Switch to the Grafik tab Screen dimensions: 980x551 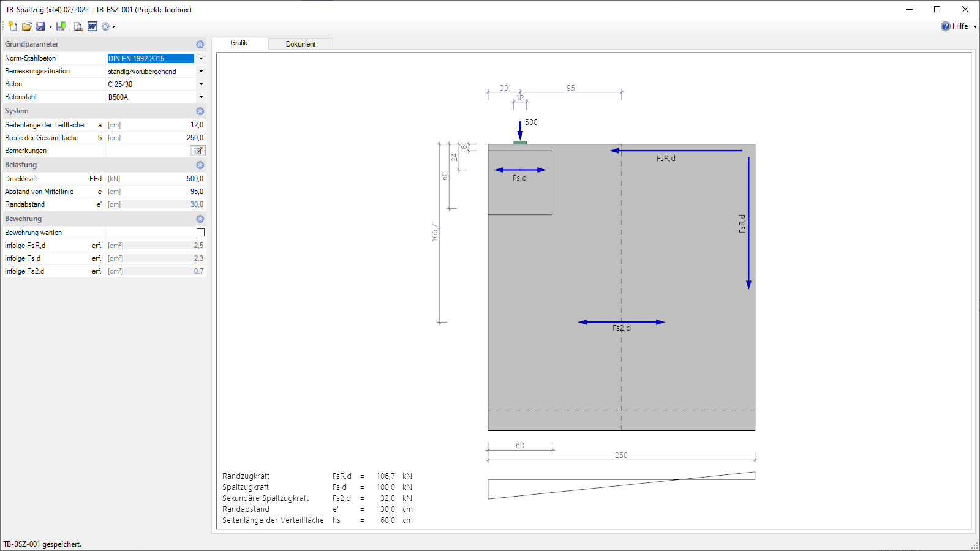tap(239, 43)
